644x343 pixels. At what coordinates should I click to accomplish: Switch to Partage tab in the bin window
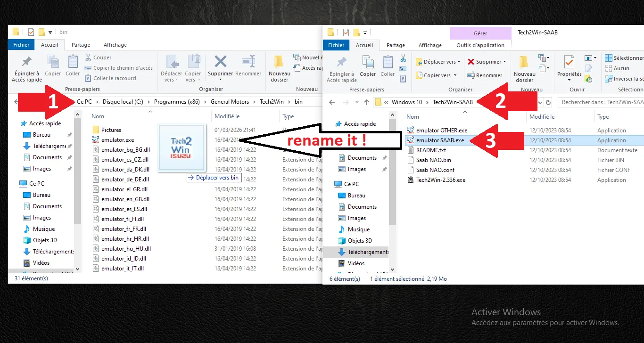coord(81,45)
